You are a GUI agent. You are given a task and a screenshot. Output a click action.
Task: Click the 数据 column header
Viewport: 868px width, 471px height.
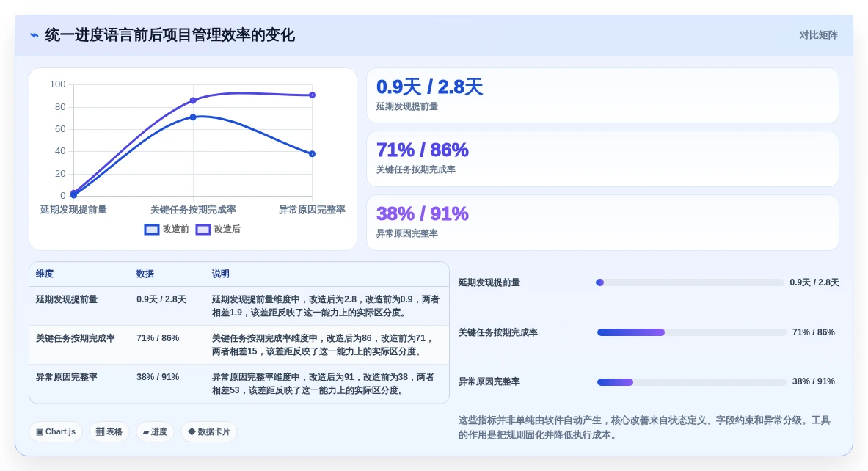(145, 274)
